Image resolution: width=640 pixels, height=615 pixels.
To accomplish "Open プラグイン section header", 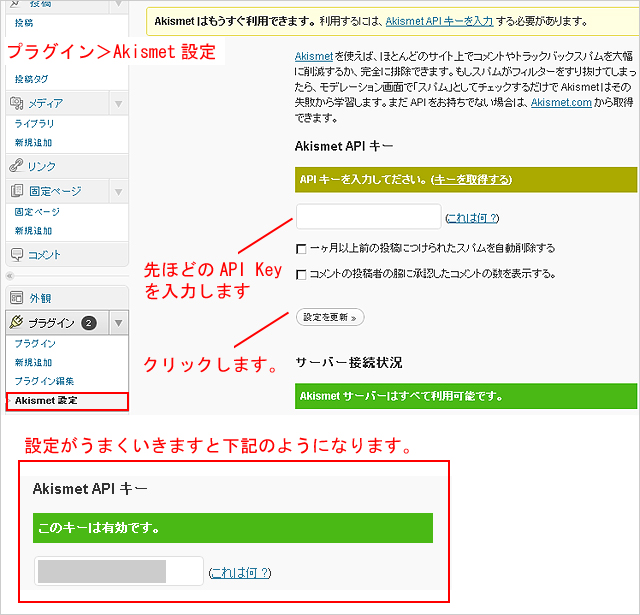I will tap(51, 323).
